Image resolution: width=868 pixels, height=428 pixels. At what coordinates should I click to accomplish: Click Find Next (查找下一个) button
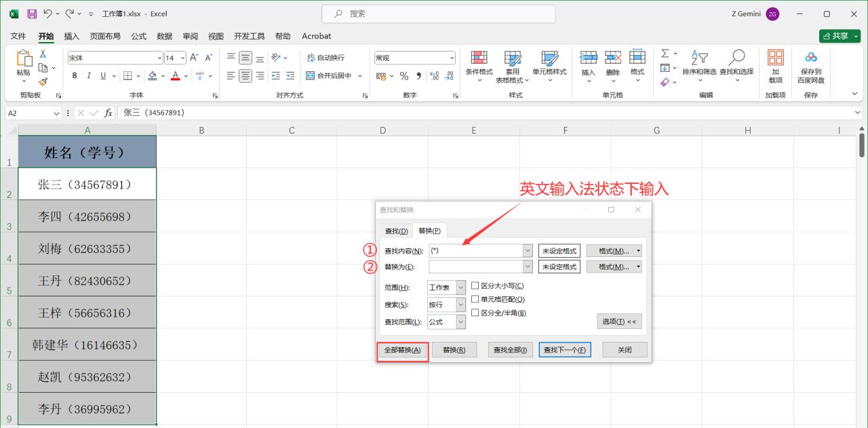pos(565,350)
